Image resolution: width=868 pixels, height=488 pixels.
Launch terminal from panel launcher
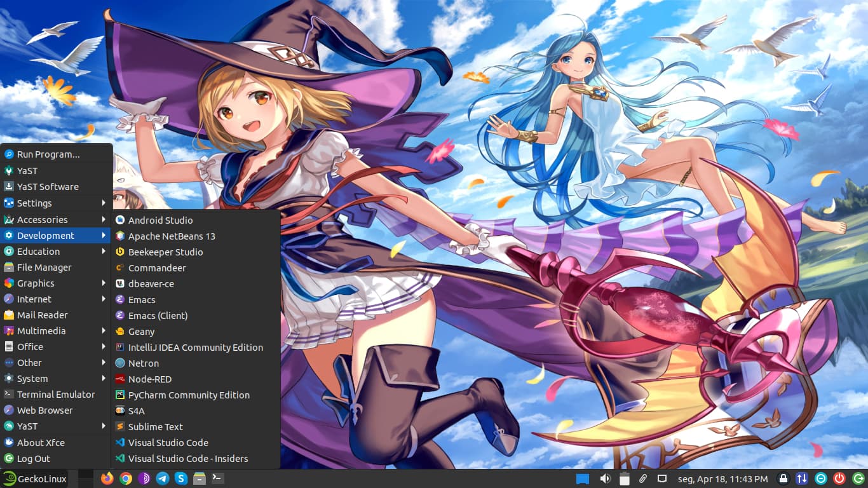click(218, 478)
